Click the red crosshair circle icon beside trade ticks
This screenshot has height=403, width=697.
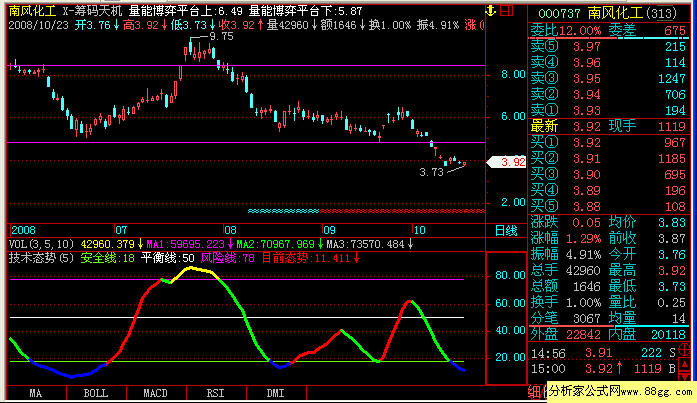685,351
